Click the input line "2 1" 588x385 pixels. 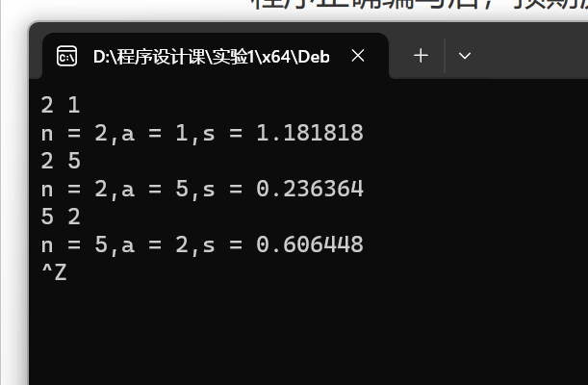[x=61, y=105]
